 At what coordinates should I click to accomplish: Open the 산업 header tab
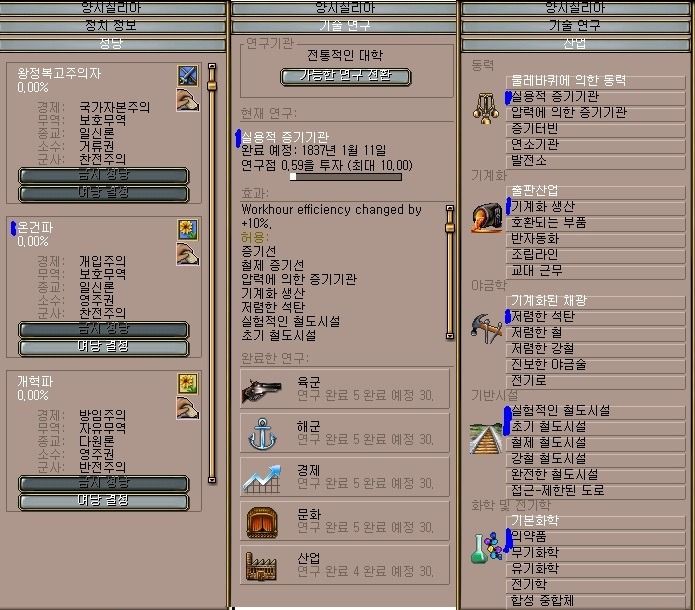click(575, 44)
